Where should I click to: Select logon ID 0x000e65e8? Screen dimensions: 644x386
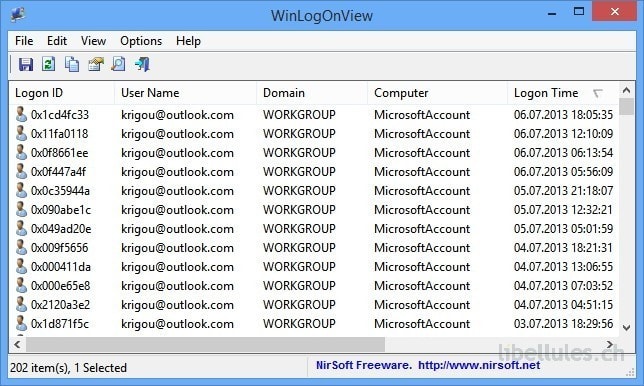(60, 285)
